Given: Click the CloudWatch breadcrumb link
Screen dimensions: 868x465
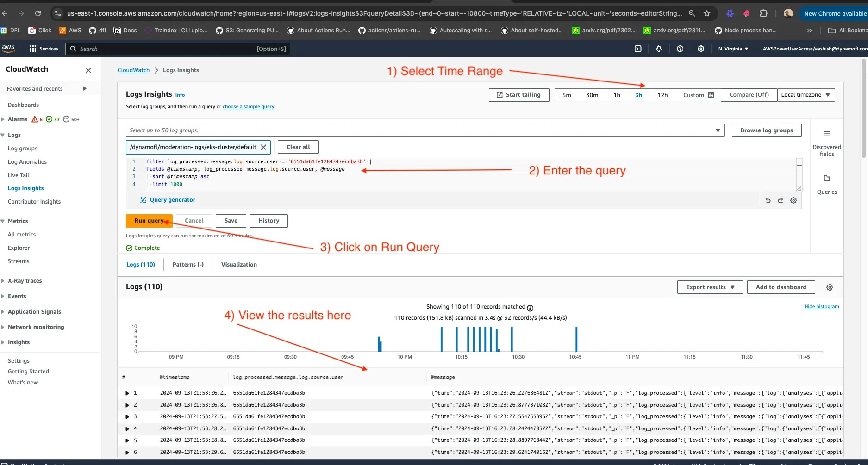Looking at the screenshot, I should click(x=133, y=70).
